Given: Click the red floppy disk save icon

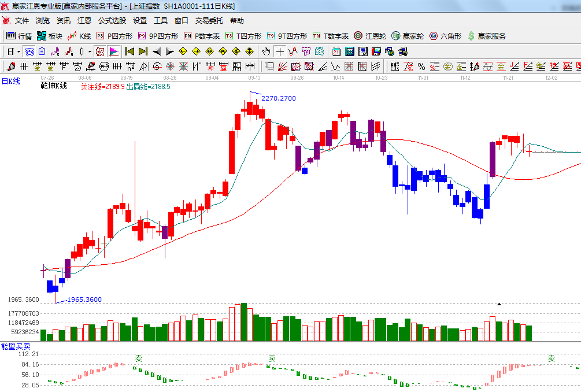Looking at the screenshot, I should coord(376,51).
